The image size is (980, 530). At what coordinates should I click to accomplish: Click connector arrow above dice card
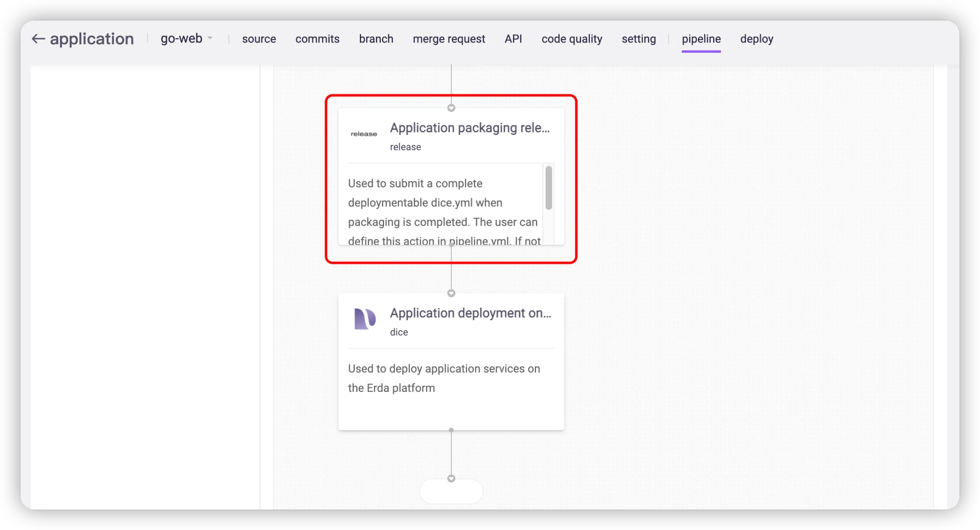[451, 293]
